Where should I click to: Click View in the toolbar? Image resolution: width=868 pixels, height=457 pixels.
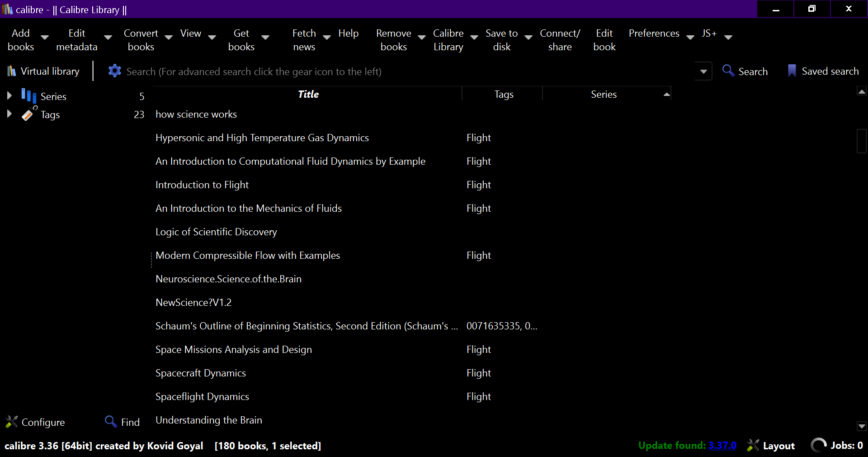191,33
